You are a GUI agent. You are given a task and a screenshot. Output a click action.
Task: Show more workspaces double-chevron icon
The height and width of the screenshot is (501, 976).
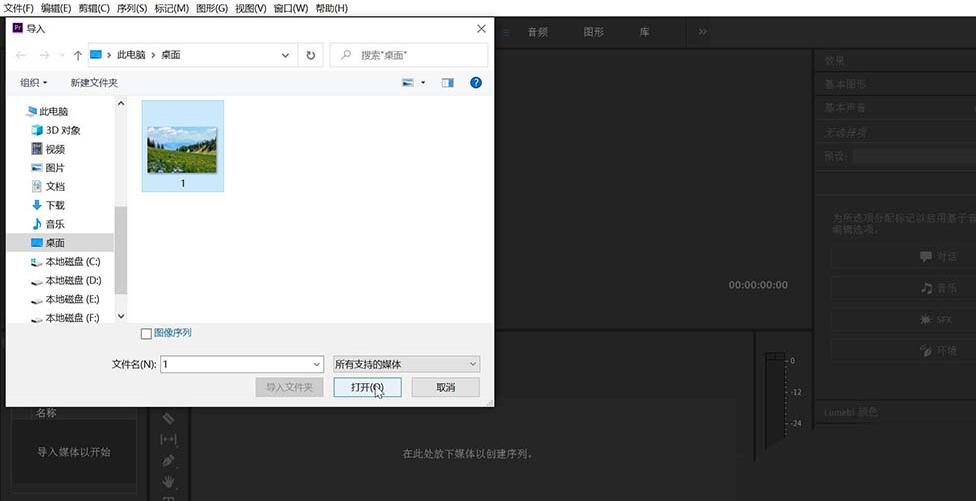703,32
